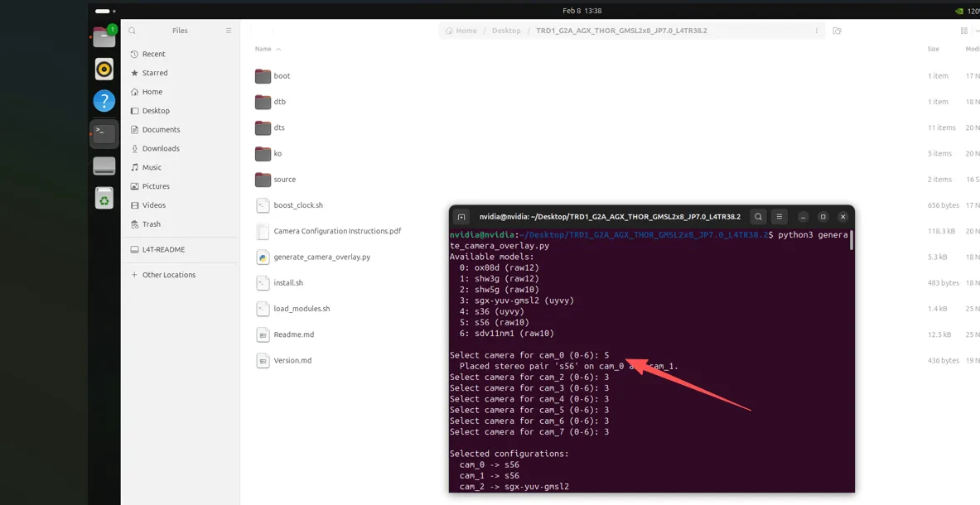
Task: Open the Files sidebar hamburger menu
Action: click(x=229, y=31)
